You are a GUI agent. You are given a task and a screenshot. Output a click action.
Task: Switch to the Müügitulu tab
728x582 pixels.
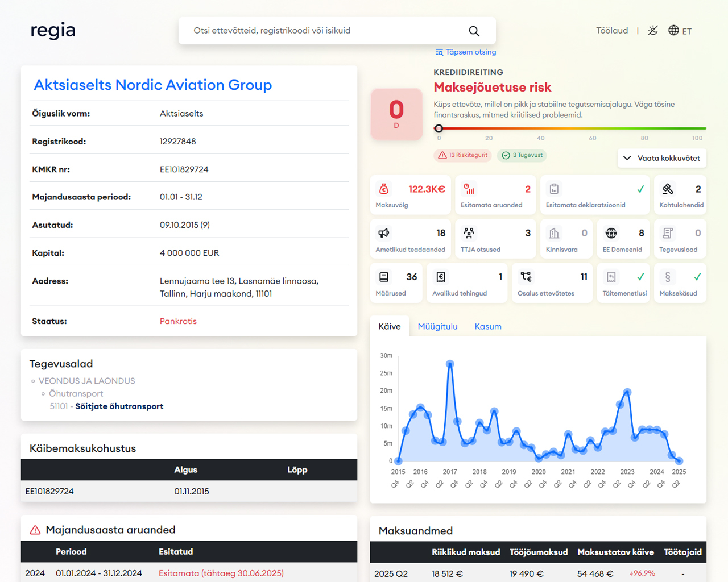(437, 327)
